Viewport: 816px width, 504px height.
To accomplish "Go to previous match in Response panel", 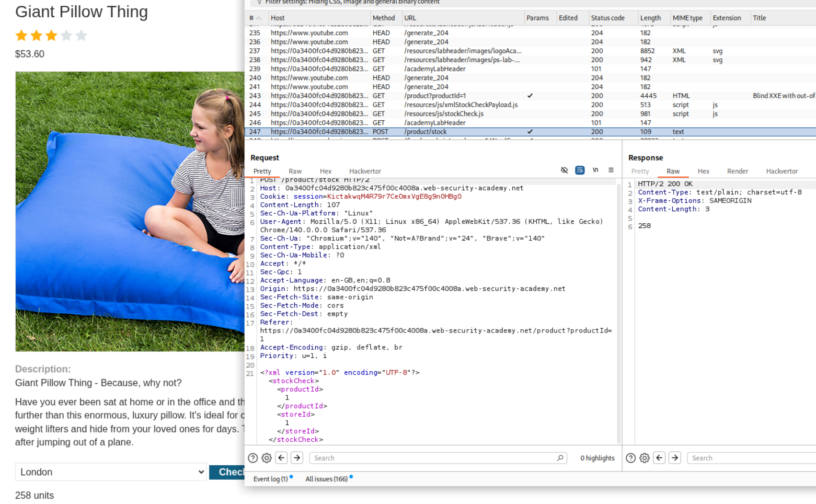I will click(659, 458).
